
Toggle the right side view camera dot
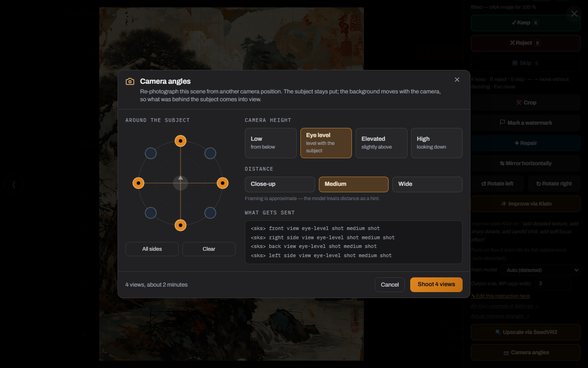[223, 183]
